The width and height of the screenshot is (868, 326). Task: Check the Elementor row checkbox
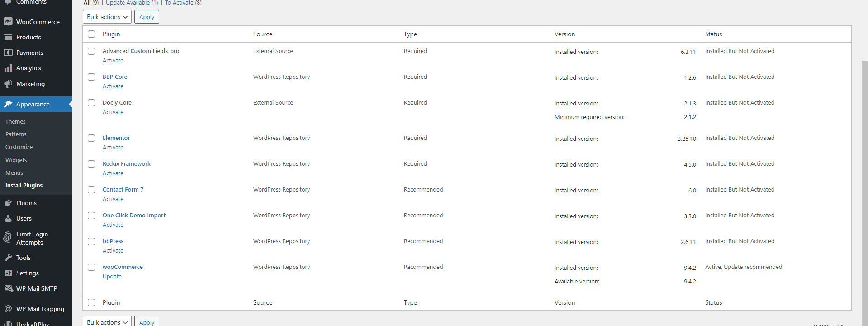click(x=91, y=138)
